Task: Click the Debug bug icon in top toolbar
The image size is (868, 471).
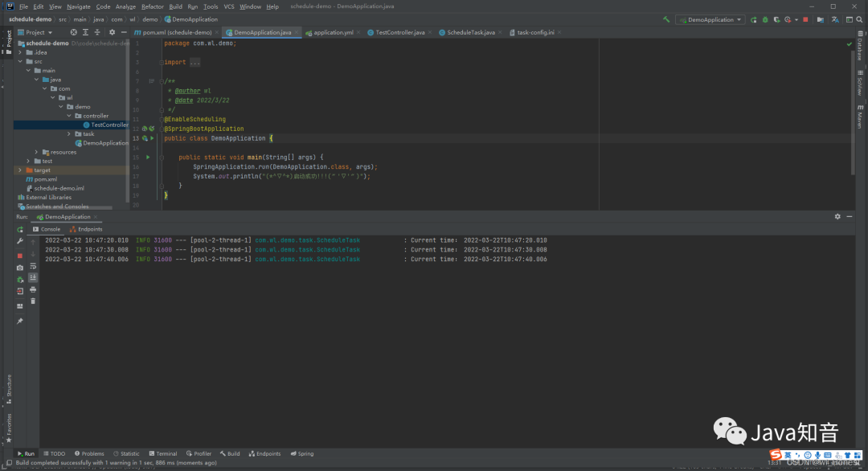Action: [764, 19]
